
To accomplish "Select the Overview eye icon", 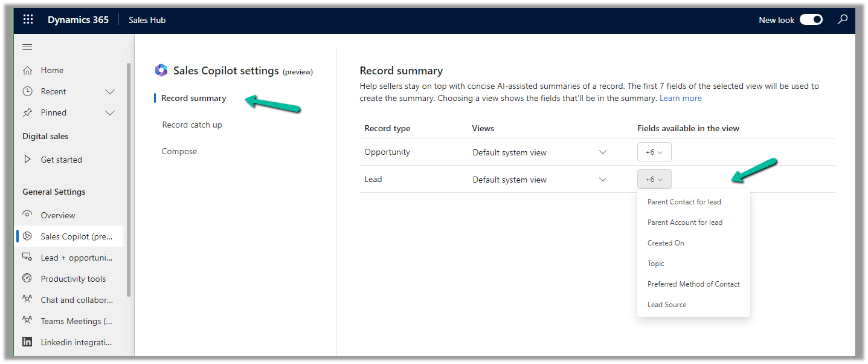I will click(x=27, y=215).
